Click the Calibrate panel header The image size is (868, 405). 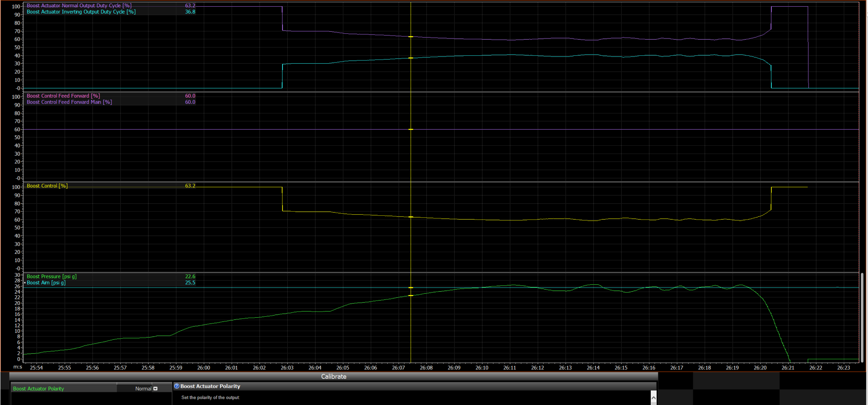[x=334, y=376]
